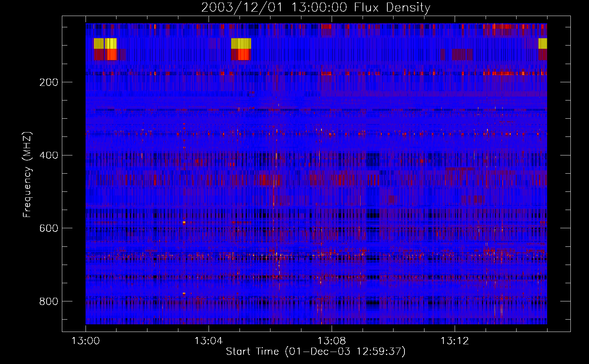Click the 13:12 time tick label
589x364 pixels.
(455, 341)
